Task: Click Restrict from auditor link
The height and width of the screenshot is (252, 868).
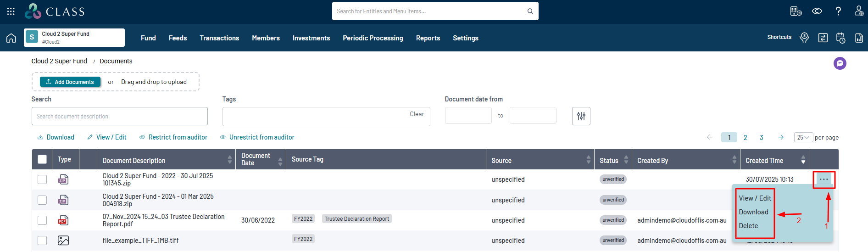Action: click(x=178, y=137)
